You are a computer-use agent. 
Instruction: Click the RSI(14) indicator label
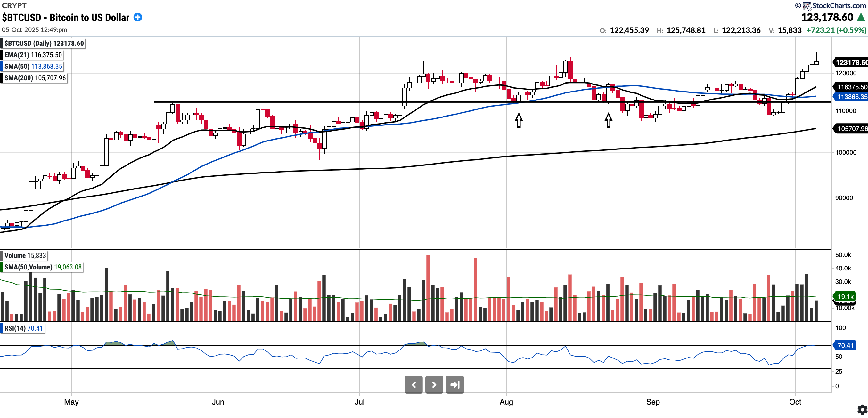point(23,328)
